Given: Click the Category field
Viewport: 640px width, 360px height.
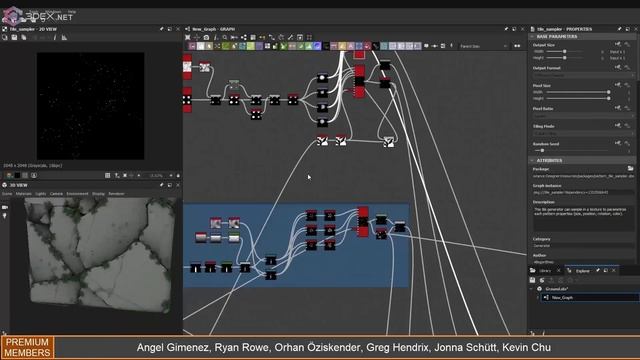Looking at the screenshot, I should 584,246.
